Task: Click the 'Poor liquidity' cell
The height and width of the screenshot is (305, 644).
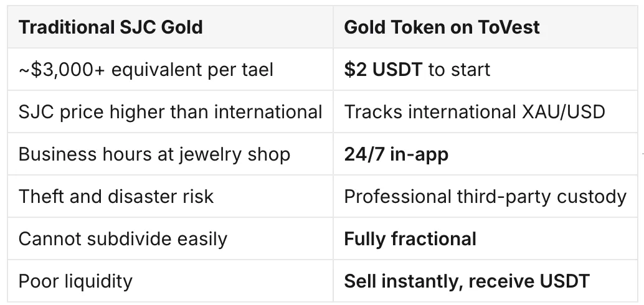Action: point(170,281)
